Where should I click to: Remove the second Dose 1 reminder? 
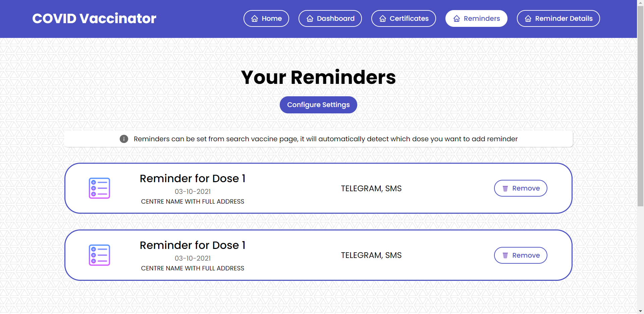[x=521, y=255]
